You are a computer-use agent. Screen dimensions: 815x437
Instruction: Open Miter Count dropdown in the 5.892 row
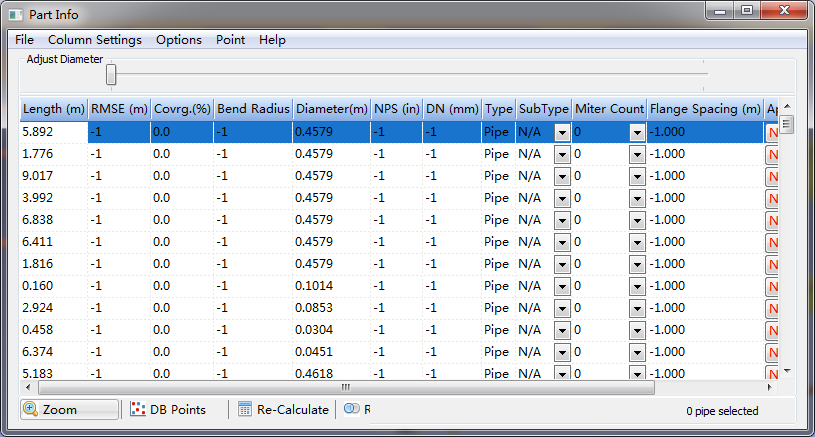coord(637,133)
